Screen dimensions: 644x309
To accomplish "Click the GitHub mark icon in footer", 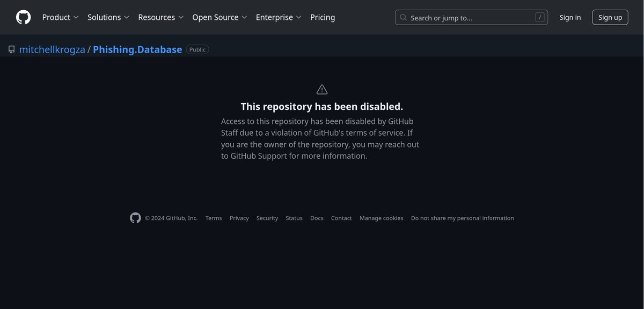I will pyautogui.click(x=135, y=218).
